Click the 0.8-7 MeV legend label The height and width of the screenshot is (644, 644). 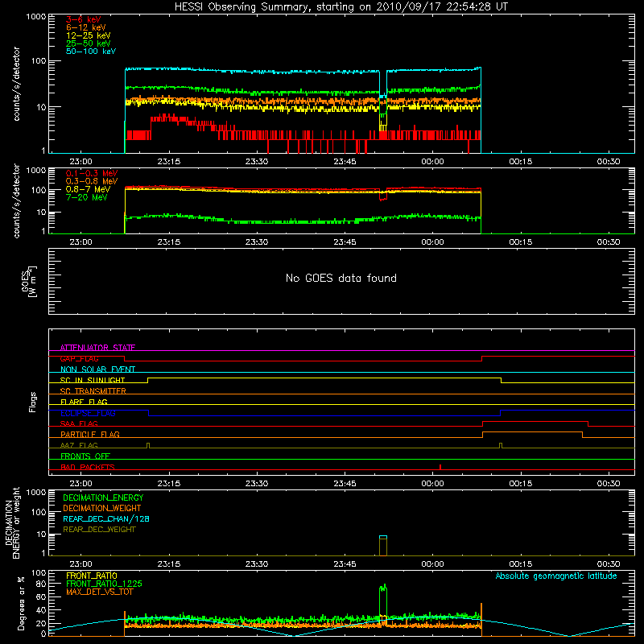pyautogui.click(x=88, y=189)
